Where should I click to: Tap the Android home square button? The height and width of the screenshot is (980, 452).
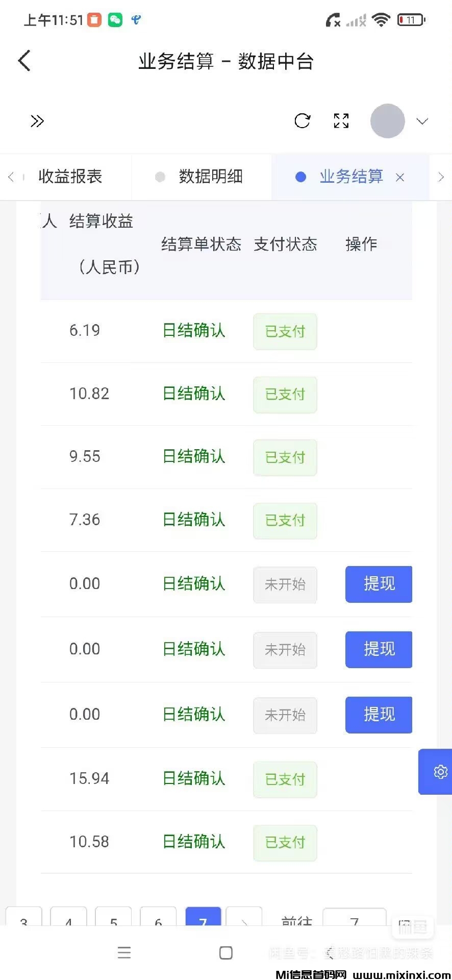pos(225,952)
